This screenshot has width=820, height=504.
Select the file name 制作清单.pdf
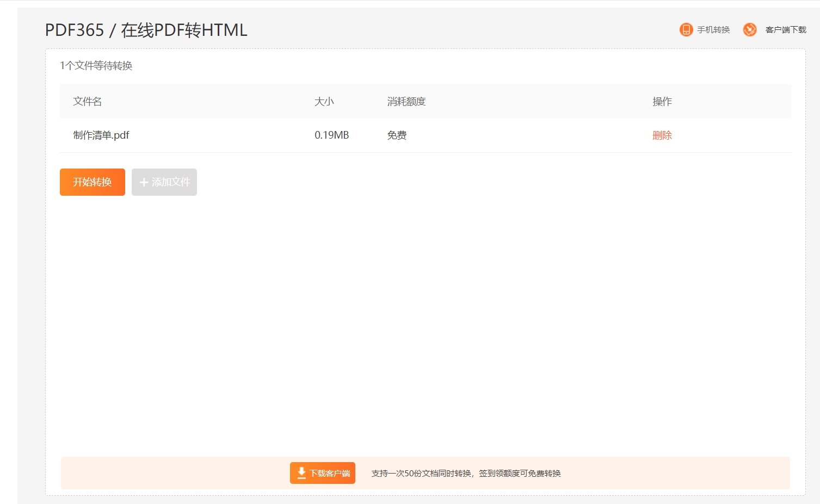click(x=101, y=135)
